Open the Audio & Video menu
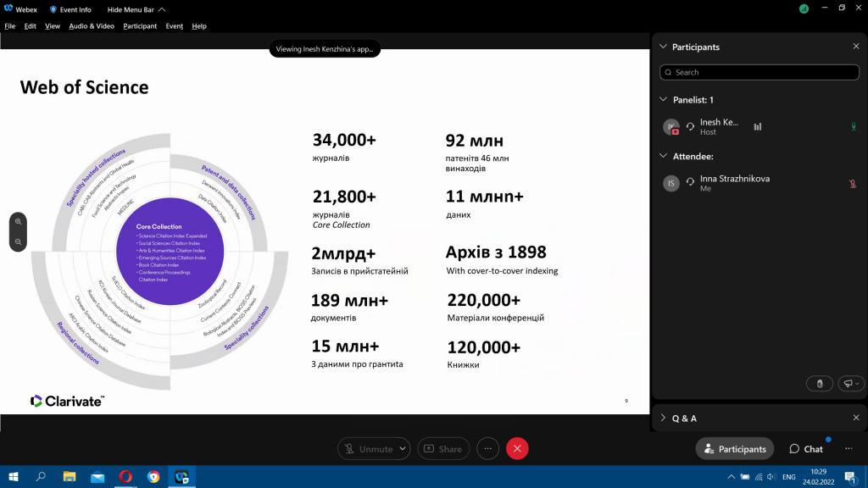The height and width of the screenshot is (488, 868). point(92,26)
